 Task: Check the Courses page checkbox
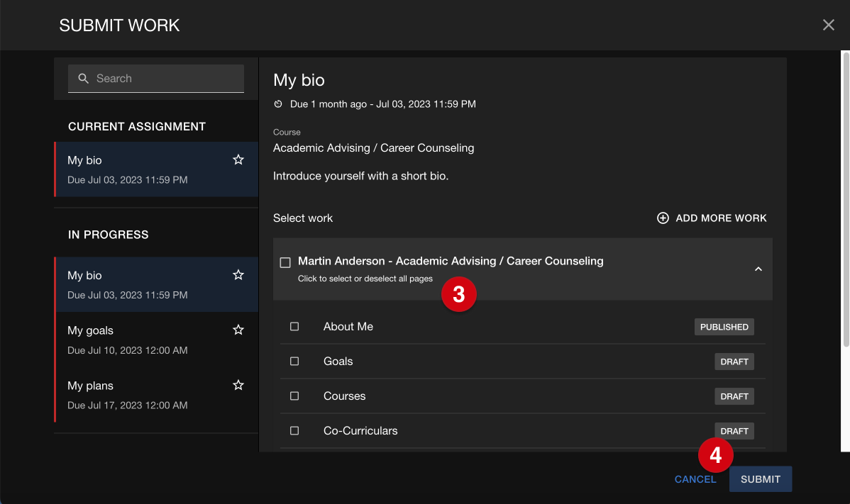click(294, 396)
